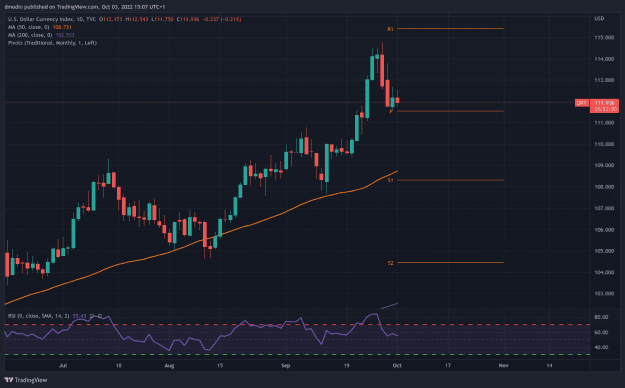Click the 19 date label on time axis

pyautogui.click(x=346, y=365)
